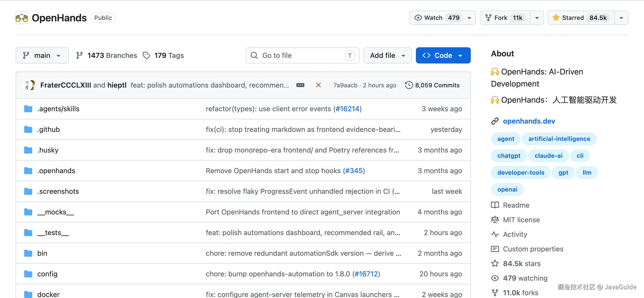
Task: Open the main branch selector dropdown
Action: click(x=42, y=55)
